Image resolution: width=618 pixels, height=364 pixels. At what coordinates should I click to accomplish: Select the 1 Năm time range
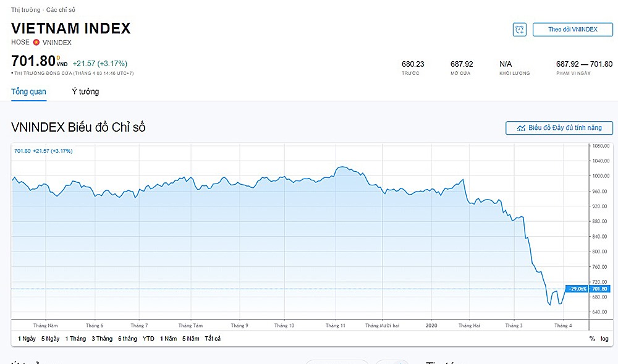pyautogui.click(x=168, y=339)
